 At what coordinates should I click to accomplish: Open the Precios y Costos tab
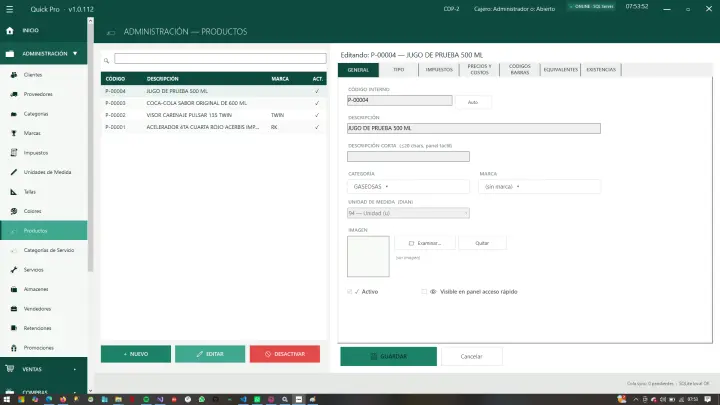click(x=479, y=70)
